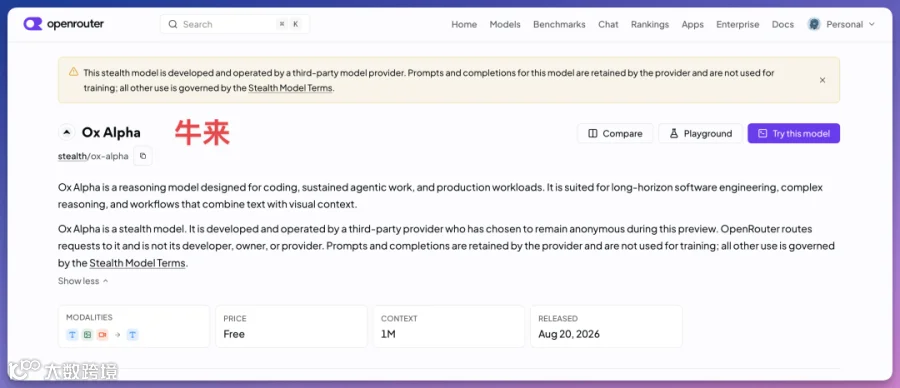Click the video input modality icon
This screenshot has height=388, width=900.
102,335
